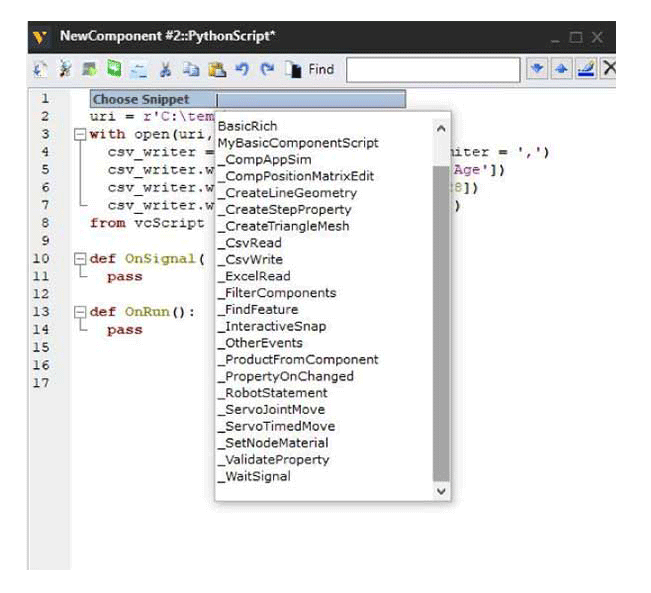This screenshot has height=593, width=651.
Task: Choose _ExcelRead from snippet list
Action: click(x=257, y=276)
